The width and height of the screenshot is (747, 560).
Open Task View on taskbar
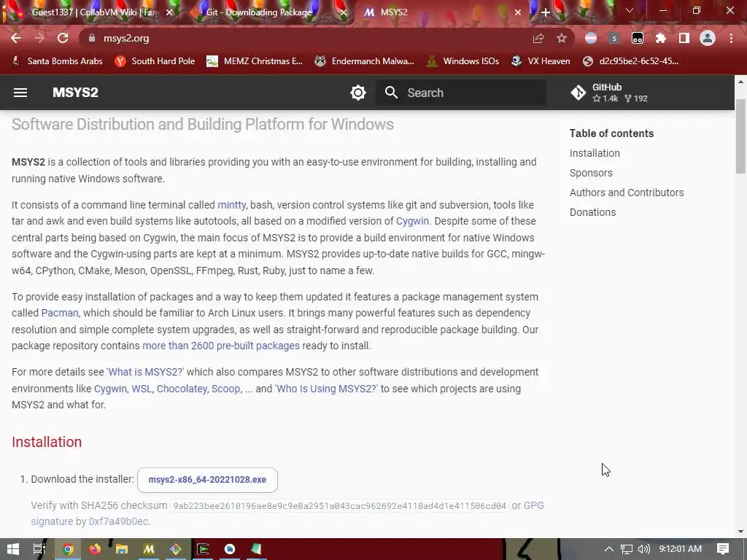pos(39,549)
